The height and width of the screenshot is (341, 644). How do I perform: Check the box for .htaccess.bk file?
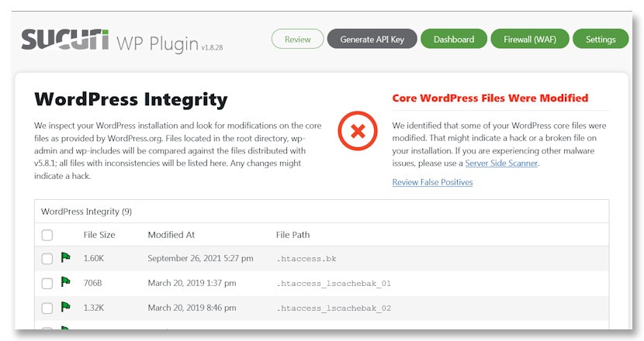point(47,259)
